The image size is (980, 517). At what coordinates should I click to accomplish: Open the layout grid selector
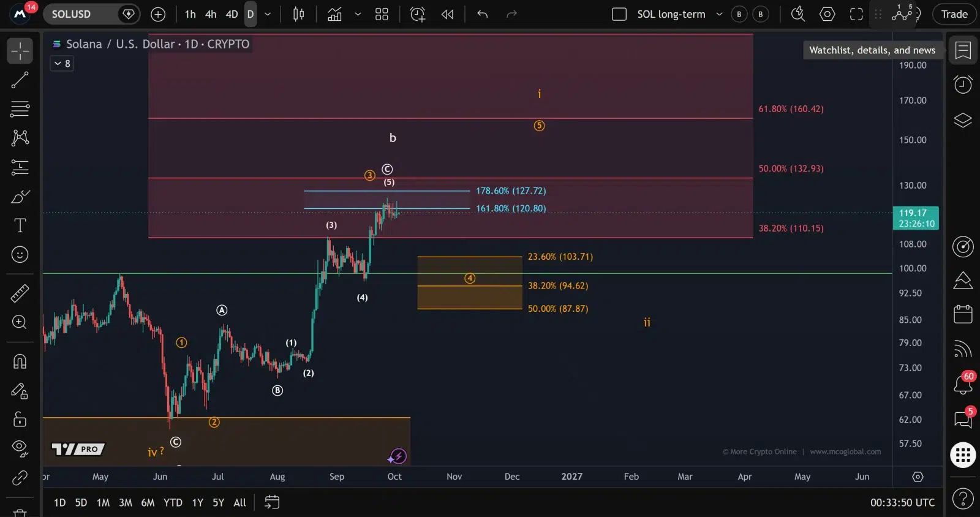(x=382, y=14)
